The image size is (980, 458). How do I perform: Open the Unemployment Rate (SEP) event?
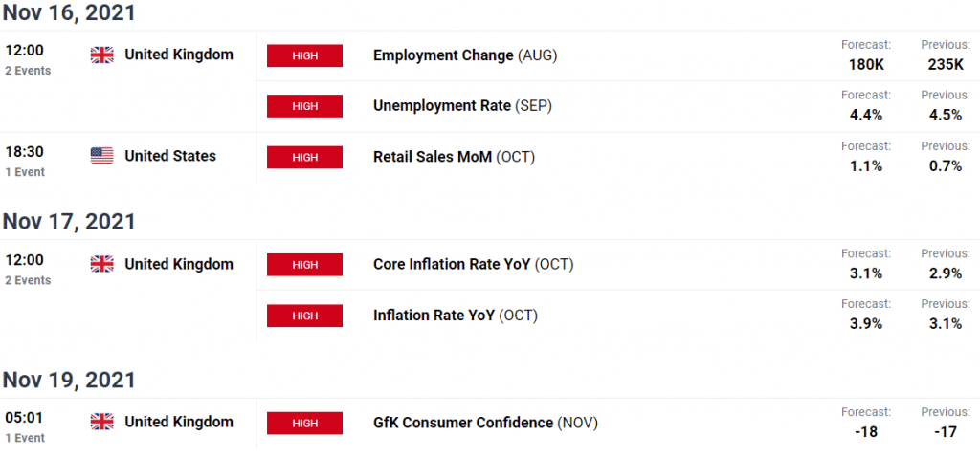coord(462,106)
